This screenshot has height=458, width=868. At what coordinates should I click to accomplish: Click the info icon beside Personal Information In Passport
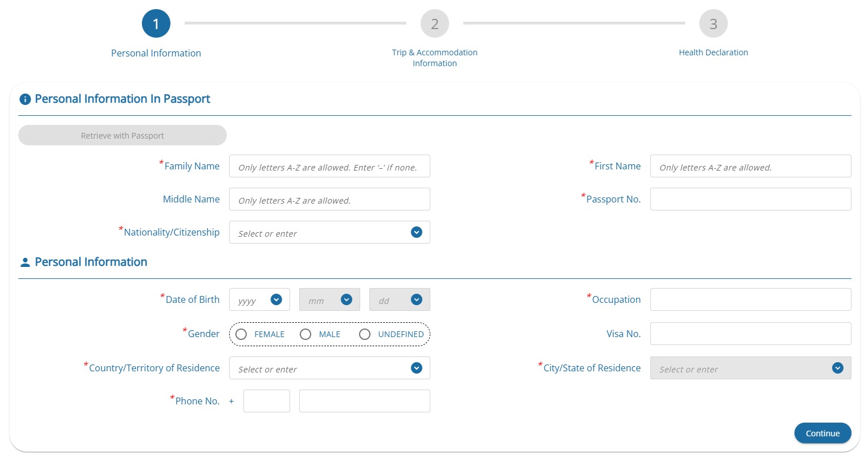[25, 99]
